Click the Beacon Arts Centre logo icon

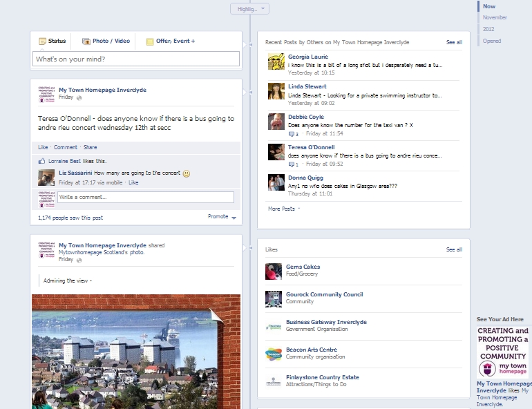pyautogui.click(x=274, y=354)
